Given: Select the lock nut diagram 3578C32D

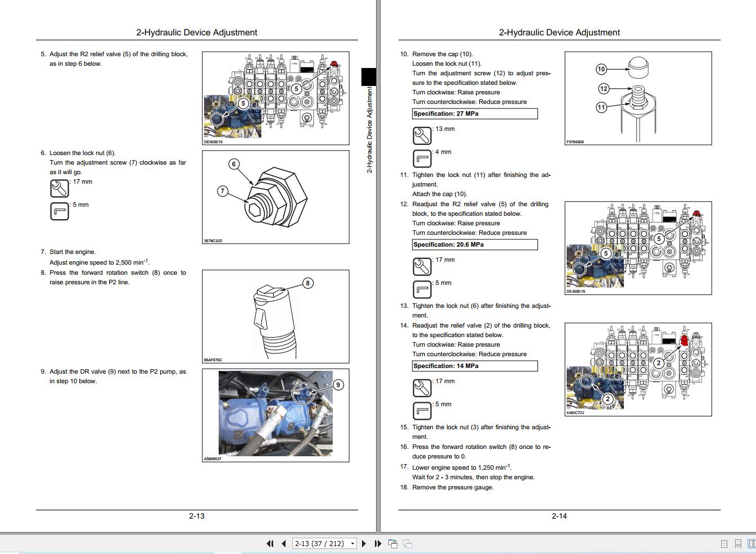Looking at the screenshot, I should point(275,197).
